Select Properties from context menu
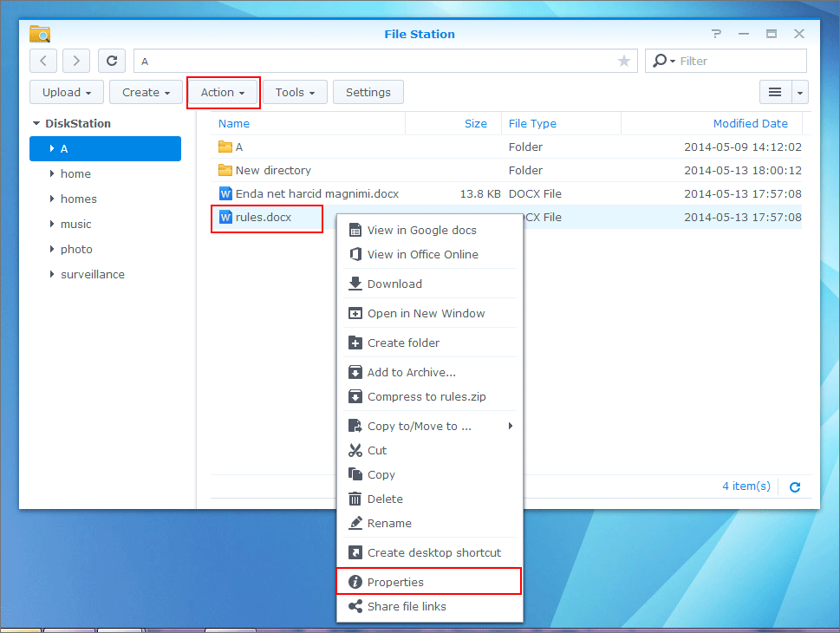Image resolution: width=840 pixels, height=633 pixels. coord(395,582)
